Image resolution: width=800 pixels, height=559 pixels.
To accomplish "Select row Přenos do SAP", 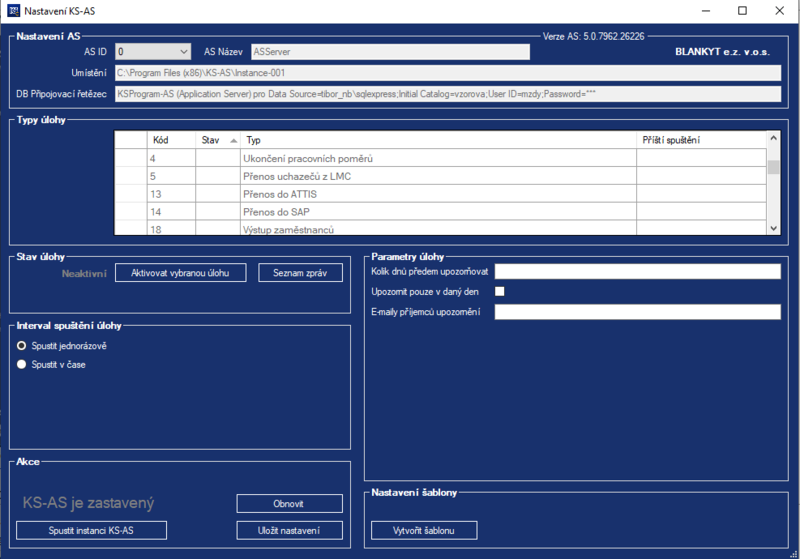I will 440,212.
